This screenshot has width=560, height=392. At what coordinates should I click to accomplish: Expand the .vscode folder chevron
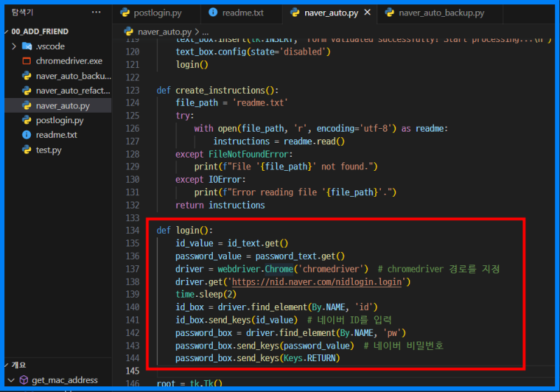pyautogui.click(x=14, y=46)
